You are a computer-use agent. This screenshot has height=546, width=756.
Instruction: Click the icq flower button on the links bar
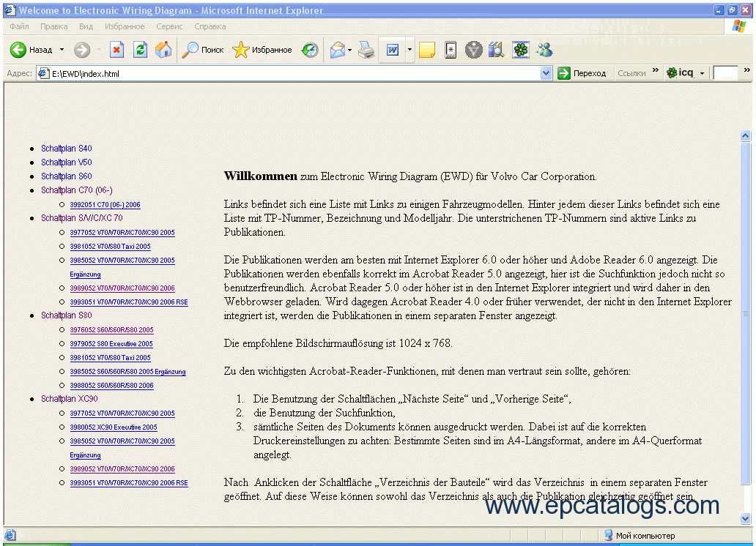click(x=680, y=72)
